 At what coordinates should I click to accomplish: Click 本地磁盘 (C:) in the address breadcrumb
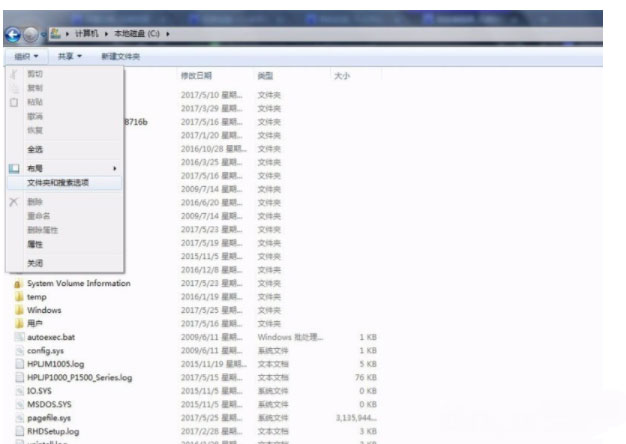click(x=137, y=34)
